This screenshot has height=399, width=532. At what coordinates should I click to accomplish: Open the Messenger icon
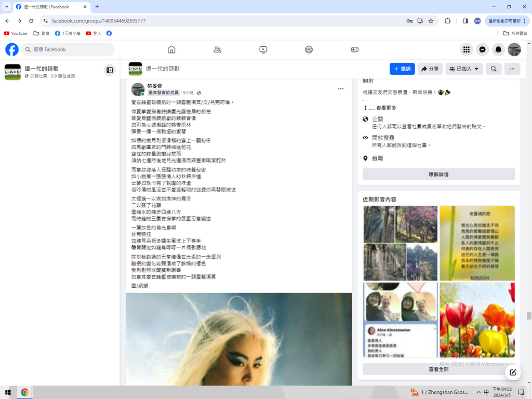click(x=482, y=49)
